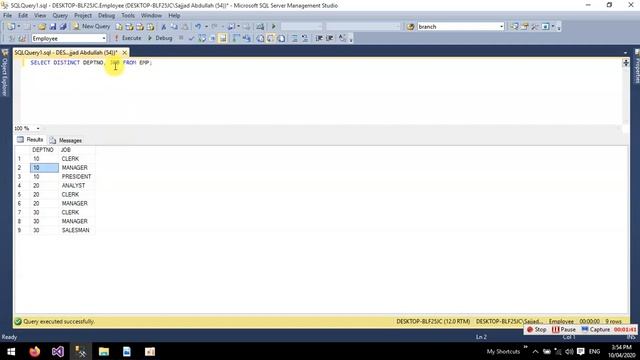640x360 pixels.
Task: Pause the screen recording
Action: (563, 329)
